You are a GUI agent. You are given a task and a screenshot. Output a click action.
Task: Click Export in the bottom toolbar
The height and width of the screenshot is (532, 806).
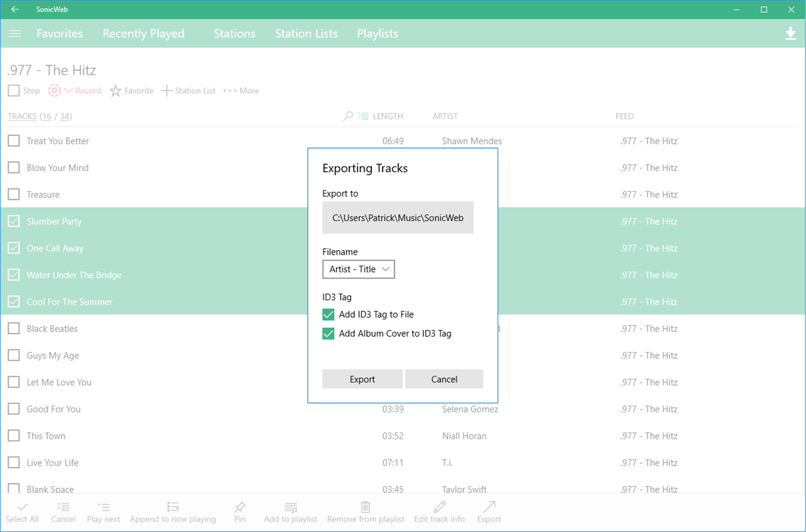click(x=489, y=512)
